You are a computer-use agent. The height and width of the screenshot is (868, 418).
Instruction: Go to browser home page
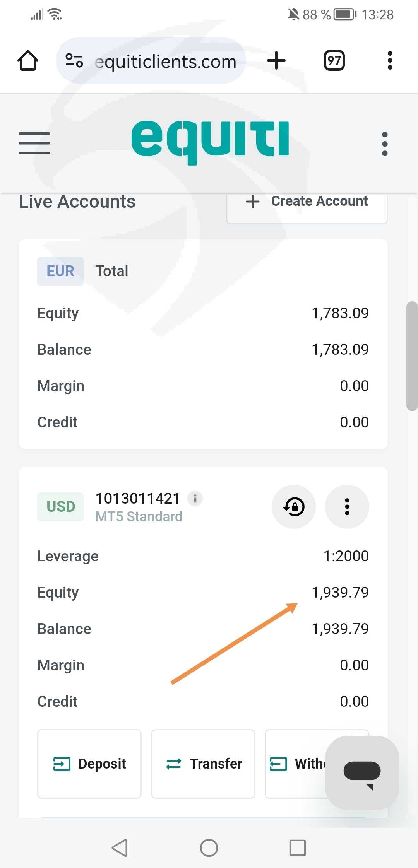click(28, 61)
